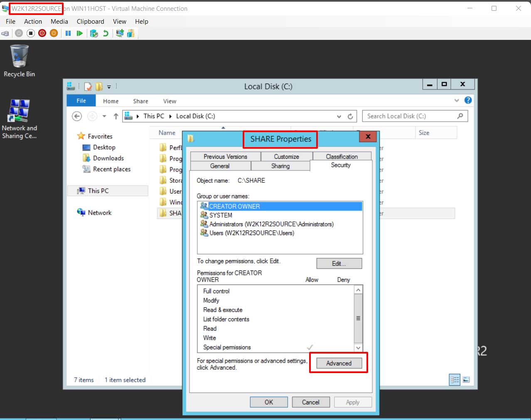Select Downloads in navigation pane

[x=108, y=158]
